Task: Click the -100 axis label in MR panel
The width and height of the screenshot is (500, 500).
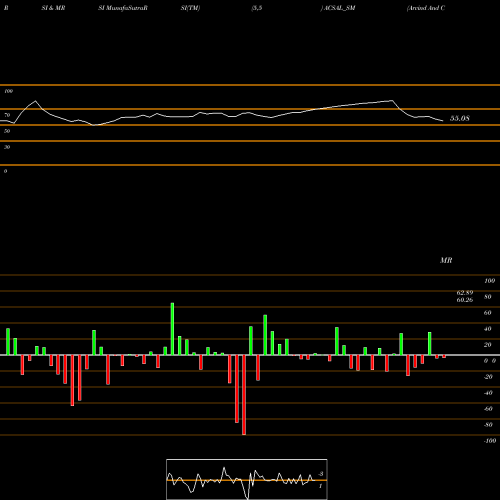Action: (x=489, y=441)
